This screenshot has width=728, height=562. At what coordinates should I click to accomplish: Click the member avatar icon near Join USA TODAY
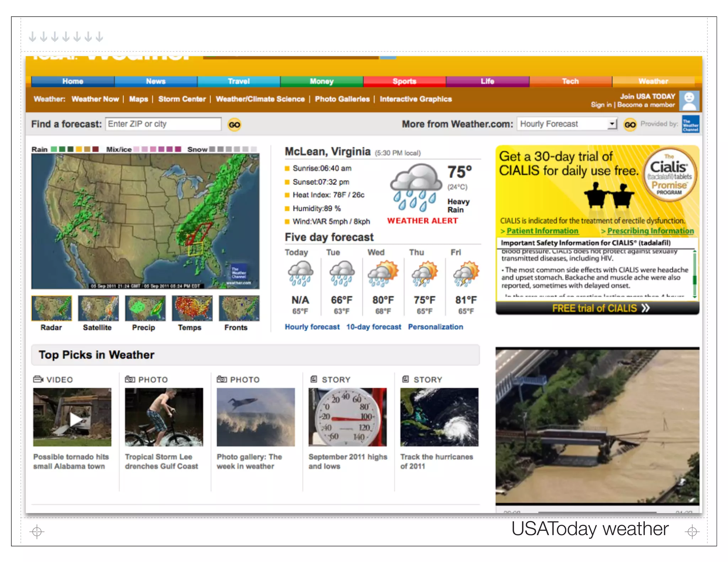click(689, 101)
